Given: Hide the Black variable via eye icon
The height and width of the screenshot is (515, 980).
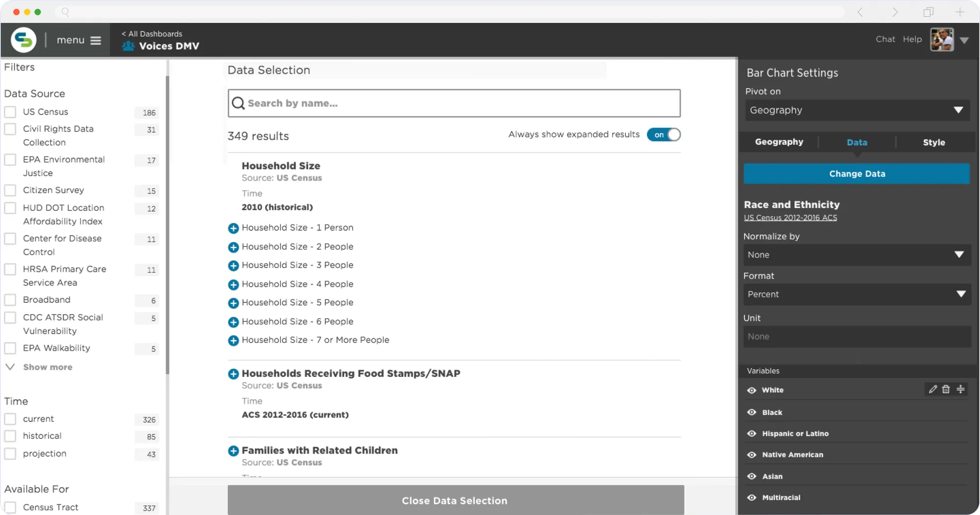Looking at the screenshot, I should [x=752, y=413].
